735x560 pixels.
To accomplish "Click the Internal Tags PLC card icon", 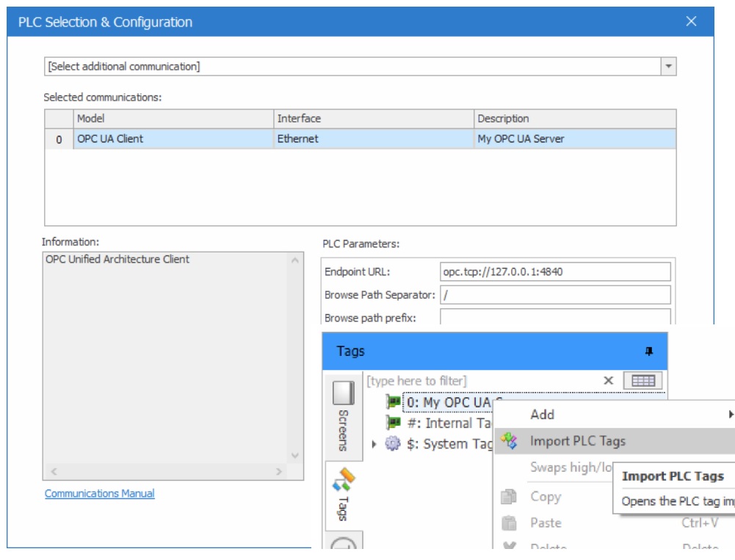I will pyautogui.click(x=394, y=423).
